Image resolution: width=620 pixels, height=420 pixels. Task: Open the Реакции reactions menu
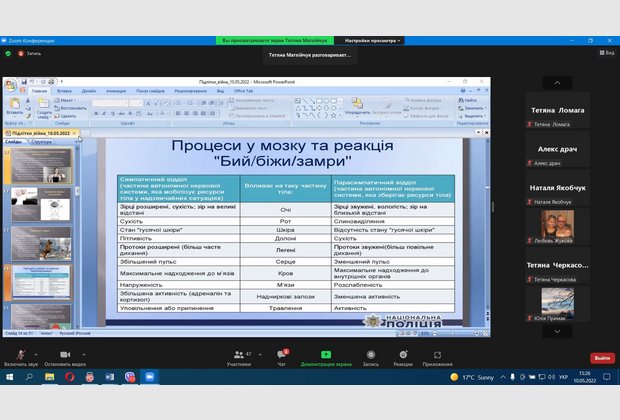[x=403, y=356]
